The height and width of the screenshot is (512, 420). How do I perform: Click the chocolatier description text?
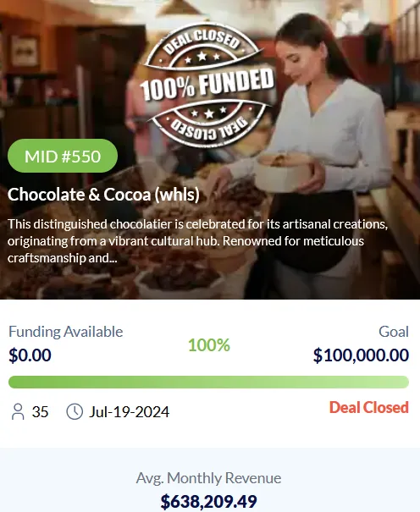point(197,241)
